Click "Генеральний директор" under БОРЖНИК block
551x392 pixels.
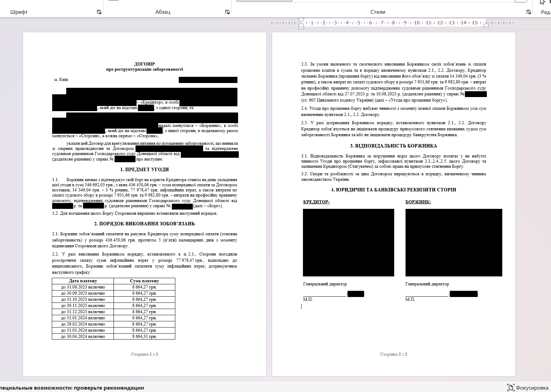427,284
